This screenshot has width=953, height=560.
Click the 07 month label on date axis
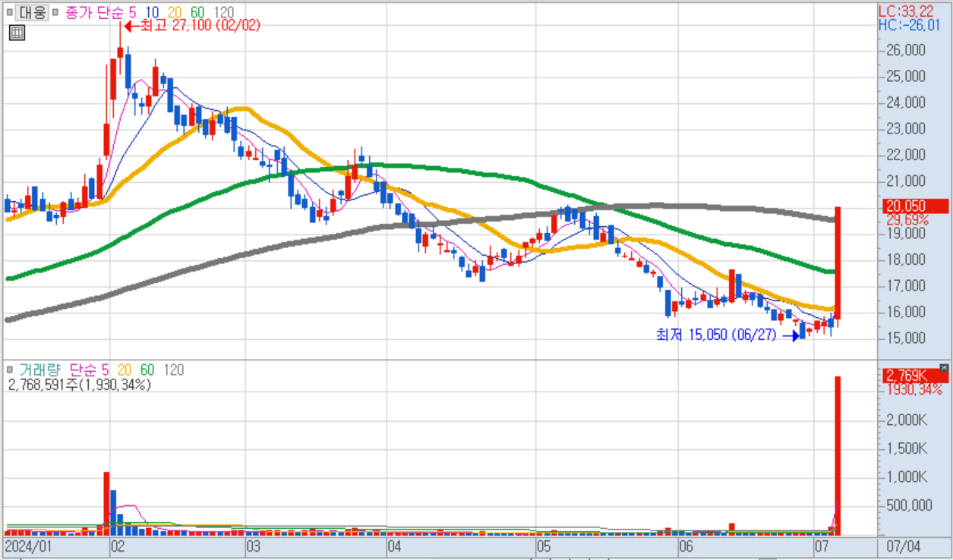click(x=821, y=547)
